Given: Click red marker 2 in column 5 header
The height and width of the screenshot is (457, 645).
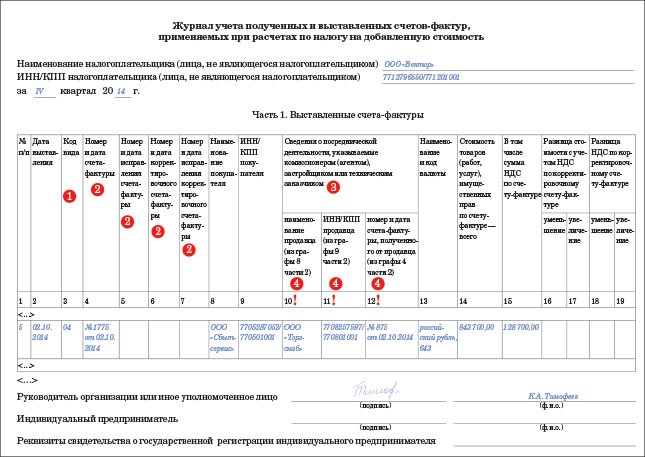Looking at the screenshot, I should pyautogui.click(x=126, y=222).
